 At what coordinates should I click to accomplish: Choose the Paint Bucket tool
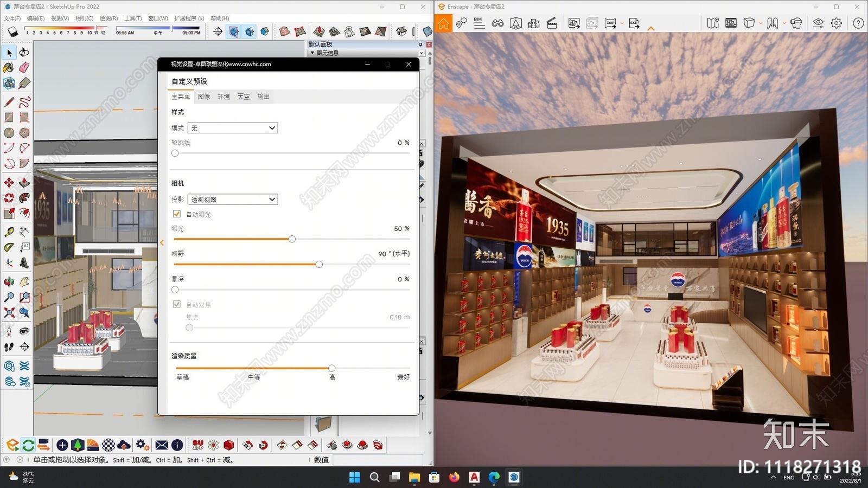[9, 68]
